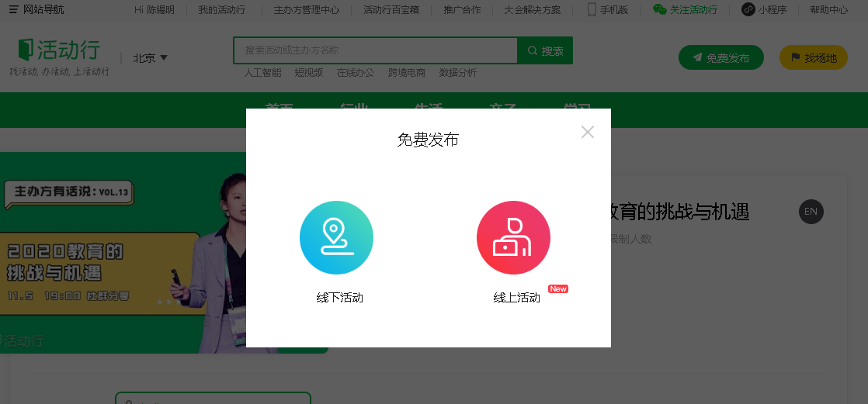Image resolution: width=868 pixels, height=404 pixels.
Task: Open 帮助中心
Action: [x=828, y=10]
